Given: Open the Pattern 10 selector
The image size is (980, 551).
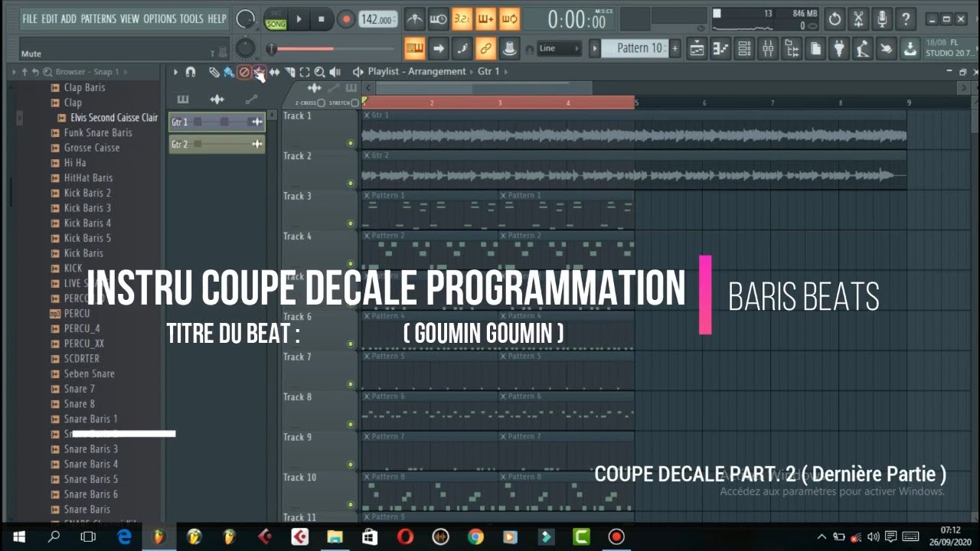Looking at the screenshot, I should point(635,48).
